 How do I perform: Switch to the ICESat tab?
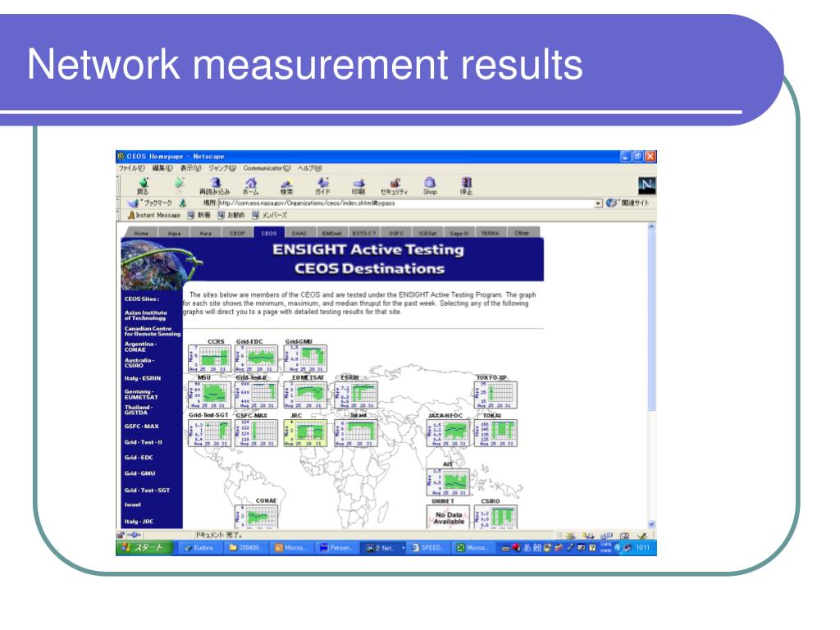427,233
